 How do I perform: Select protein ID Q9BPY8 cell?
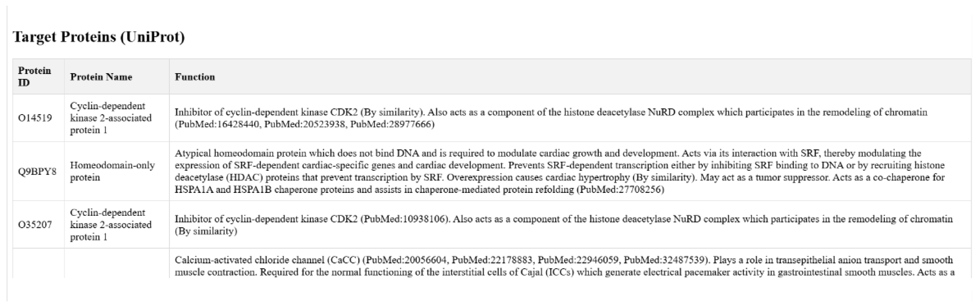(37, 171)
